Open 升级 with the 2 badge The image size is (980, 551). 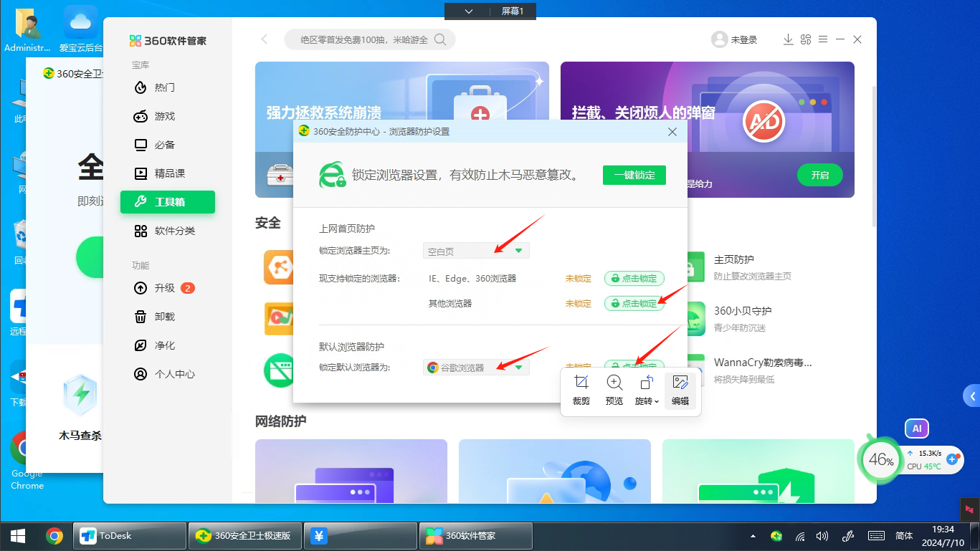tap(168, 288)
